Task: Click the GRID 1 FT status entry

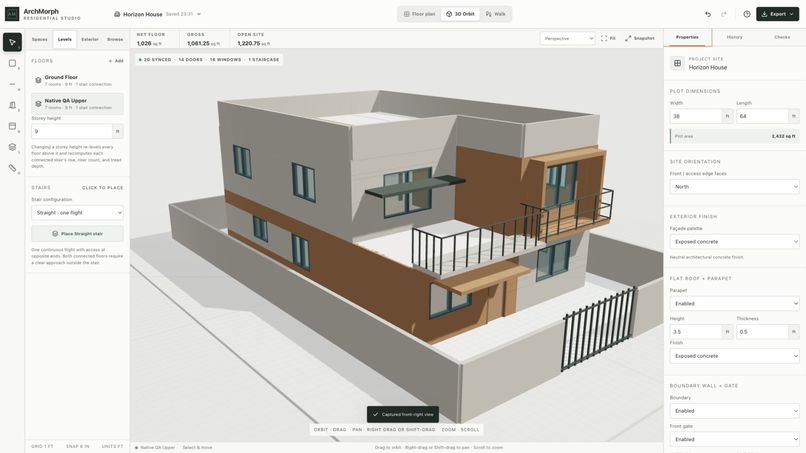Action: click(42, 446)
